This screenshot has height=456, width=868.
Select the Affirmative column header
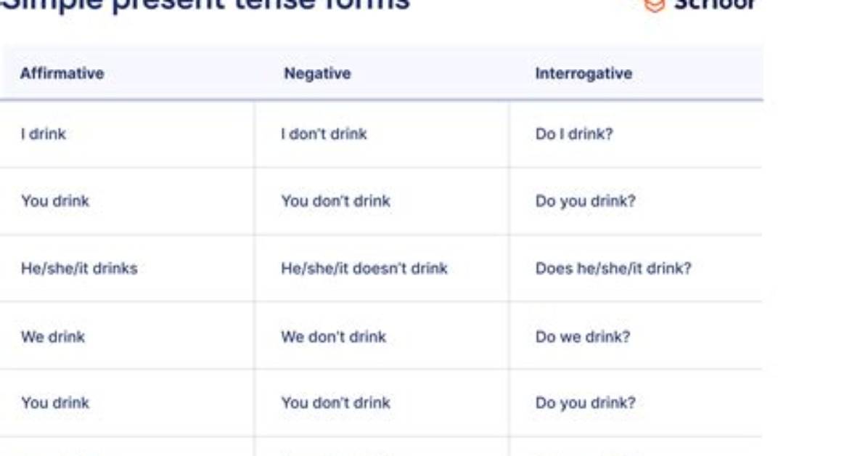tap(62, 73)
